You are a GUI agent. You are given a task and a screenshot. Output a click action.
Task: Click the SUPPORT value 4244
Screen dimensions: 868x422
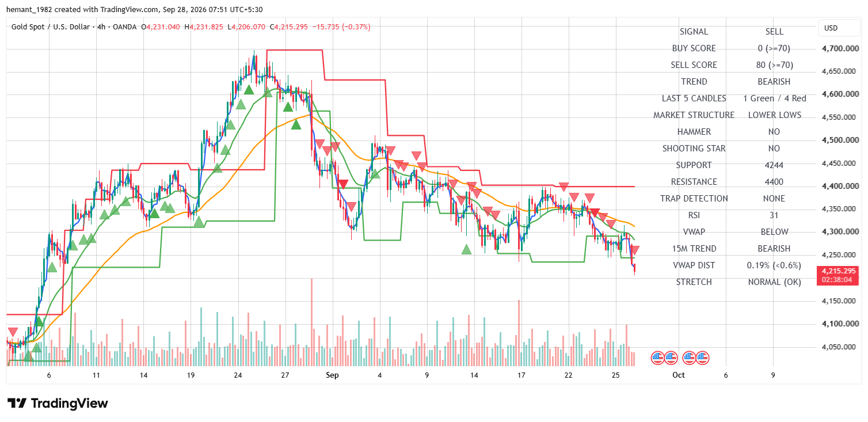point(774,165)
